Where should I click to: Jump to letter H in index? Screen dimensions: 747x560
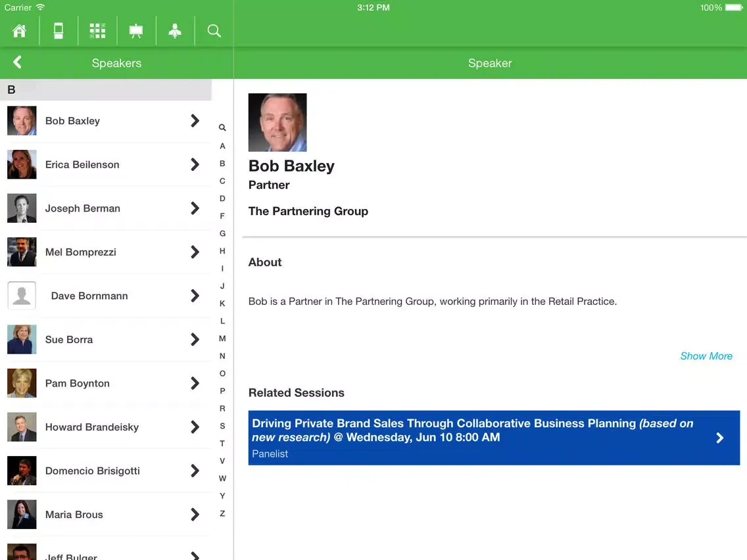pyautogui.click(x=222, y=251)
